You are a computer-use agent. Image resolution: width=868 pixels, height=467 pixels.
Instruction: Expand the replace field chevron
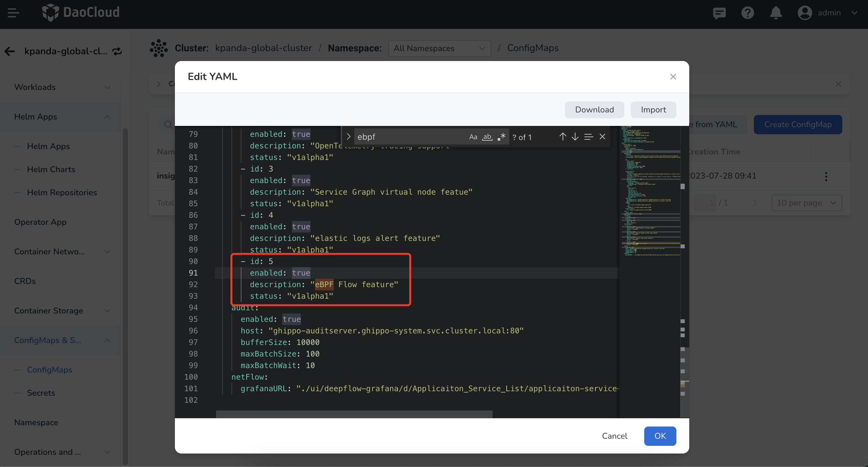(349, 137)
